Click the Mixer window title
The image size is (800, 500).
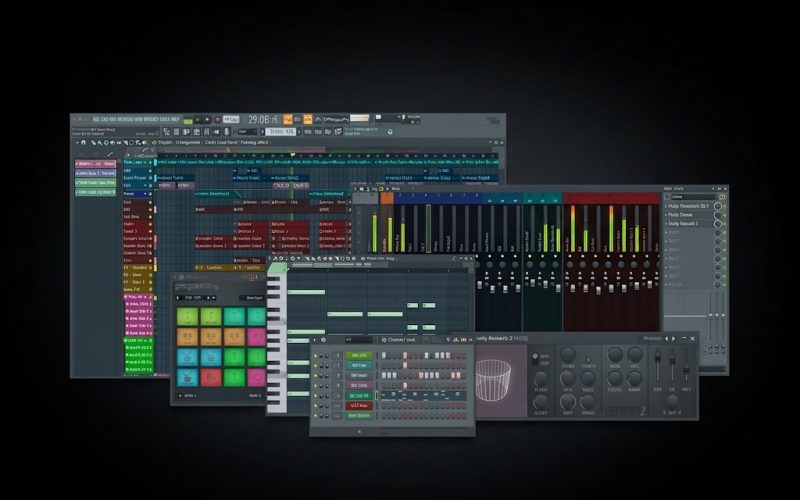pos(396,189)
